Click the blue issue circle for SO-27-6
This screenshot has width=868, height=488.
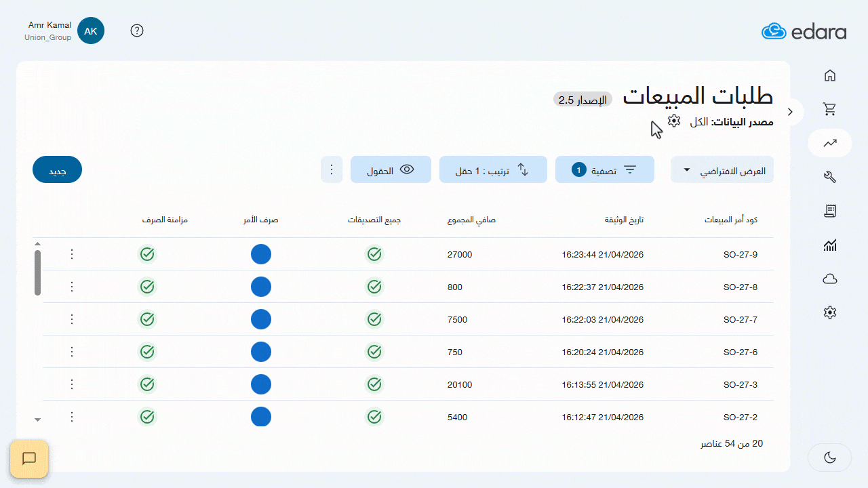coord(261,352)
